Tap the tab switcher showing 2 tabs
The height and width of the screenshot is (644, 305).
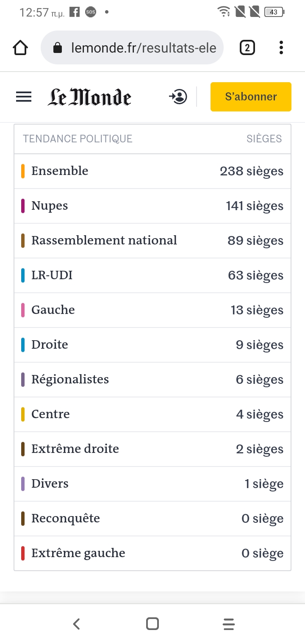pos(247,48)
